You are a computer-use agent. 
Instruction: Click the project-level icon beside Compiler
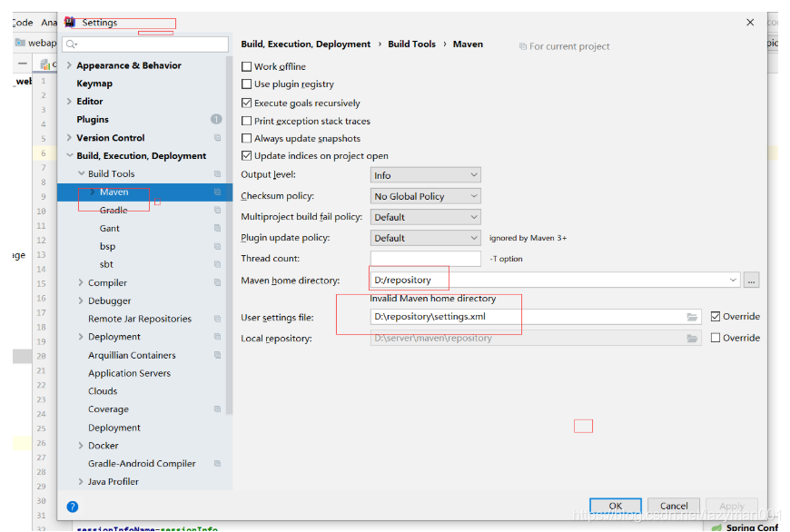coord(218,282)
